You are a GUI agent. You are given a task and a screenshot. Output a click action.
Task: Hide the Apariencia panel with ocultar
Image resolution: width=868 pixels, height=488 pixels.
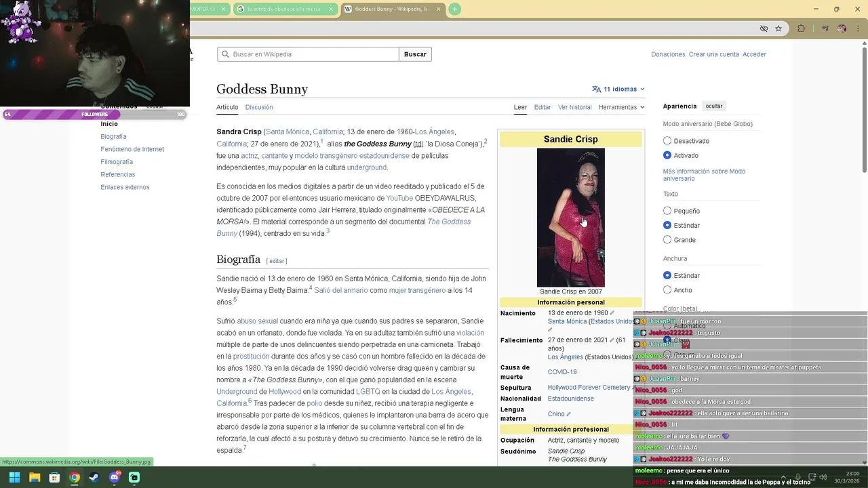coord(714,106)
